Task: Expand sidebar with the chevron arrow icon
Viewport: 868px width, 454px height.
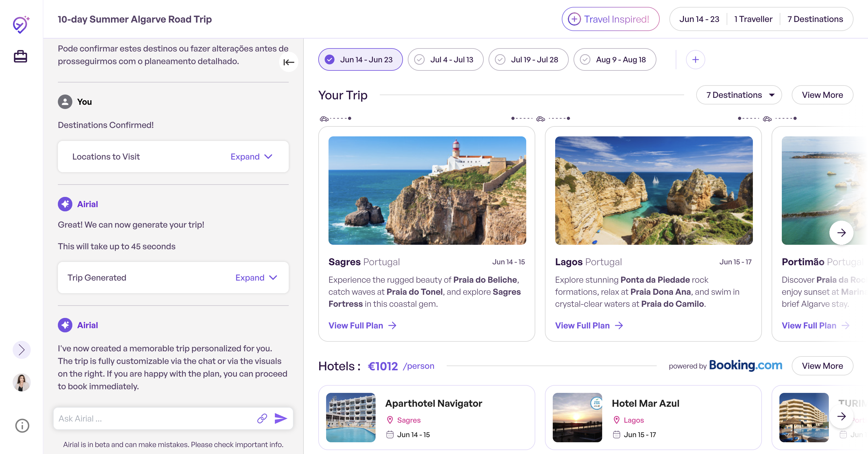Action: [22, 350]
